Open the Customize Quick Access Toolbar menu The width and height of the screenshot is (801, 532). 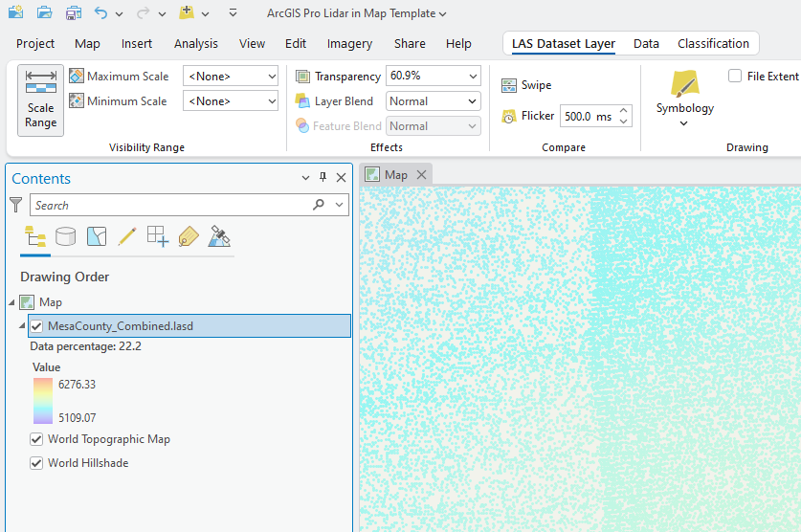233,12
